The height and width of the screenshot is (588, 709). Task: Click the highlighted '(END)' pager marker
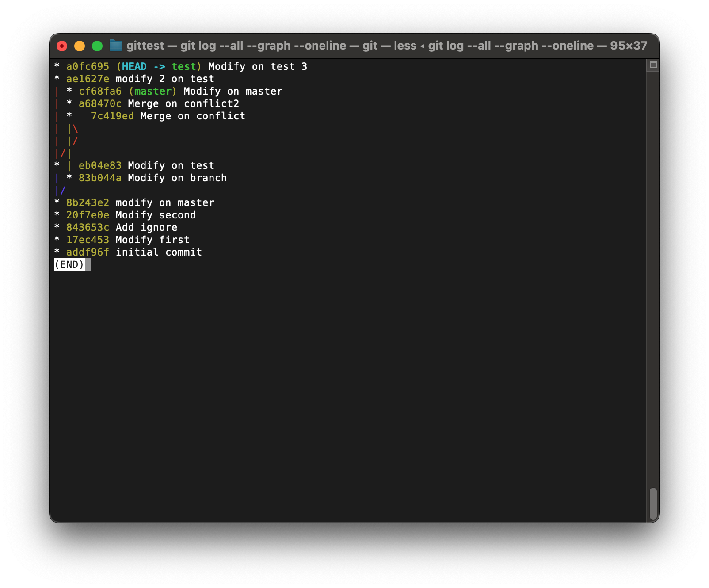(69, 265)
